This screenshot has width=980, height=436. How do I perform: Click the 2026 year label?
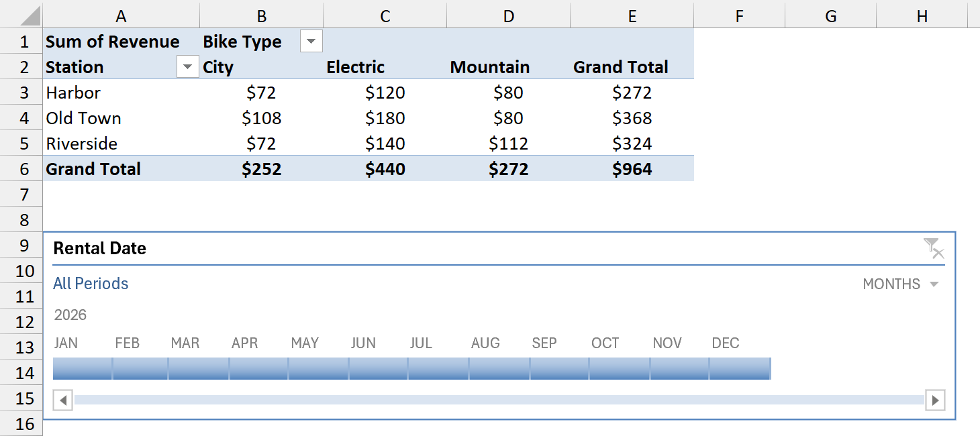point(70,315)
